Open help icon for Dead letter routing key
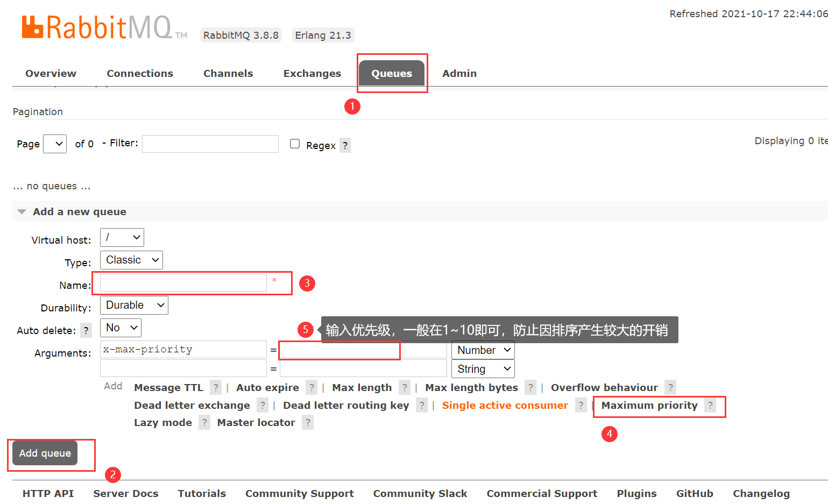The height and width of the screenshot is (504, 828). point(422,405)
